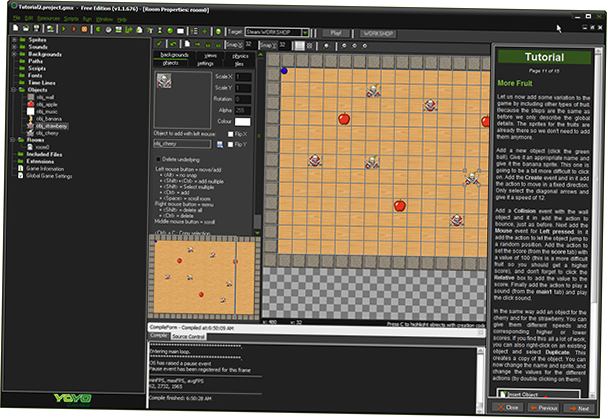Click the room minimap preview
Viewport: 608px width, 419px height.
[x=204, y=277]
